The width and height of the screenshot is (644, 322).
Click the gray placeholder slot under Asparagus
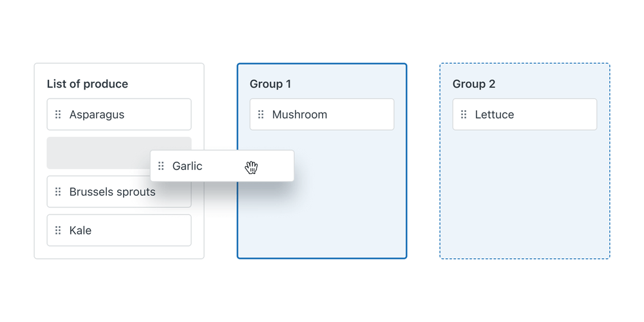99,153
